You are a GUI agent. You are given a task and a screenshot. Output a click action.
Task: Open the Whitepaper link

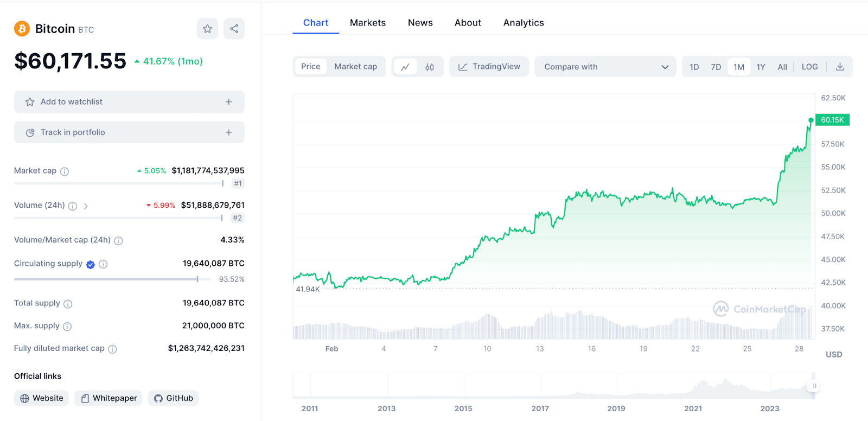(108, 398)
